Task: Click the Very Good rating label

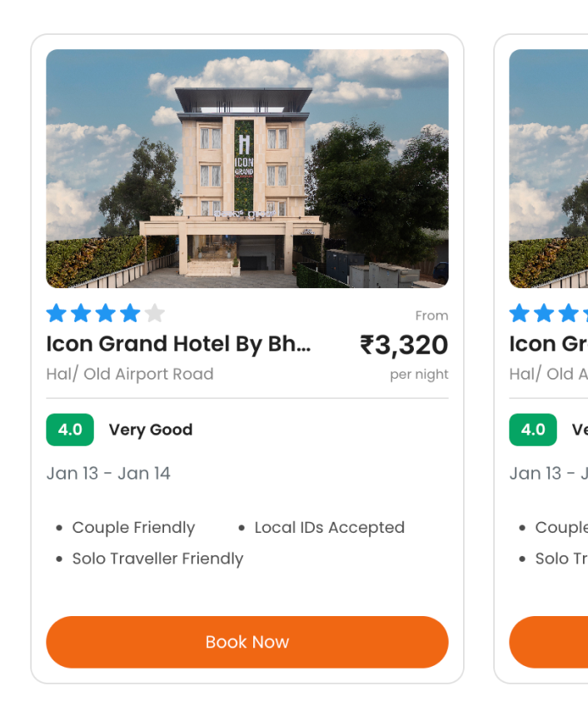Action: point(151,430)
